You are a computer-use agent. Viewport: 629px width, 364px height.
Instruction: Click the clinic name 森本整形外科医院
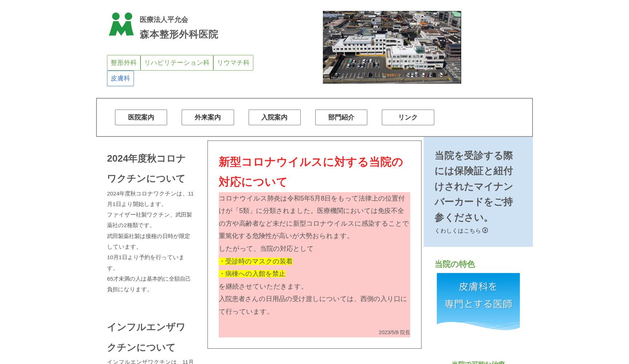coord(178,35)
